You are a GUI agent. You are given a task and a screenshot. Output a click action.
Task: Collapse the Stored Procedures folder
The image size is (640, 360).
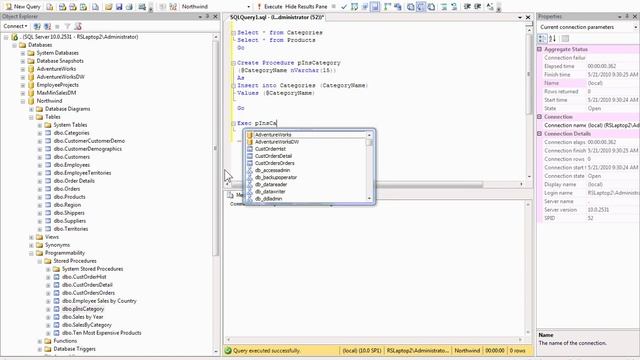click(x=40, y=261)
